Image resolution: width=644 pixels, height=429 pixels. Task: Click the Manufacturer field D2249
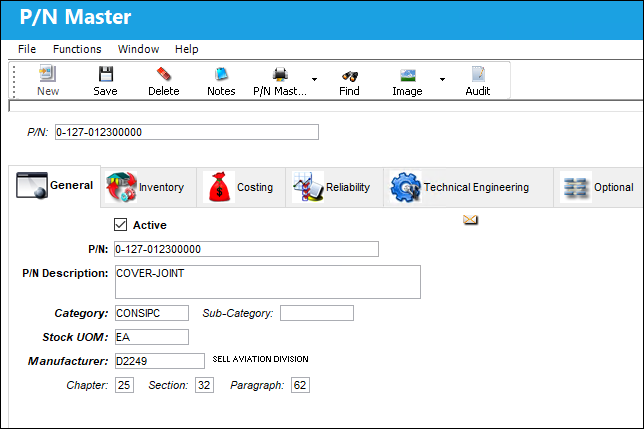(160, 361)
